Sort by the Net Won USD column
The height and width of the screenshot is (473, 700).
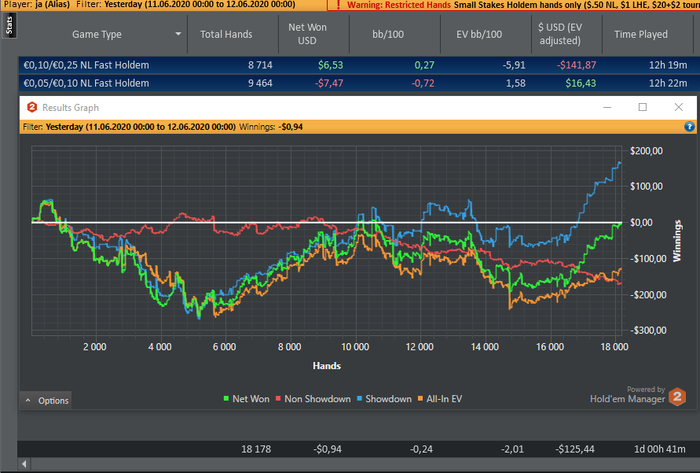point(307,34)
